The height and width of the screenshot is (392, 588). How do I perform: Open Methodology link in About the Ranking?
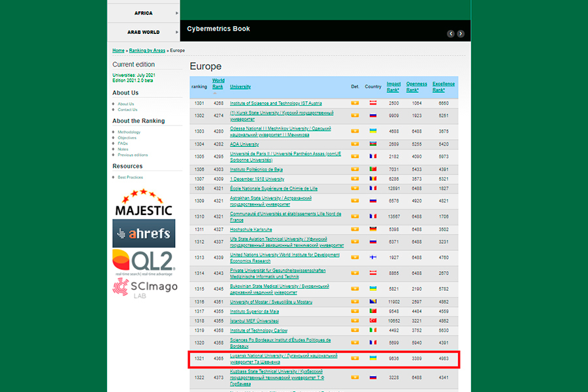coord(129,132)
